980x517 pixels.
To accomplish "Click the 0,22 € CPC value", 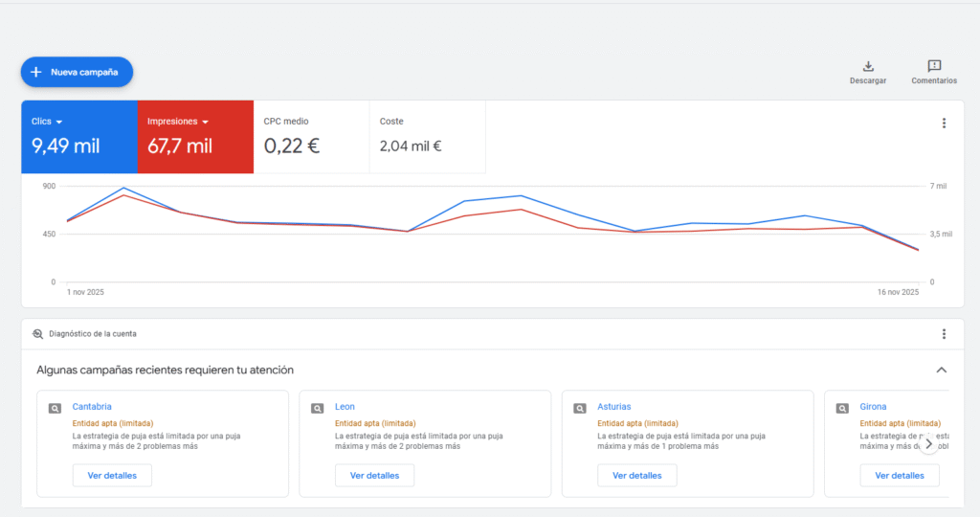I will pyautogui.click(x=291, y=146).
